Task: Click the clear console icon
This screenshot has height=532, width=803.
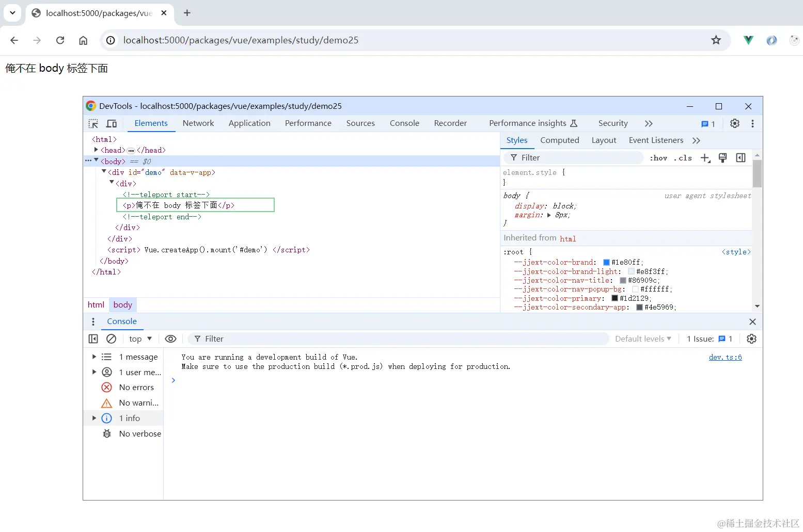Action: [111, 339]
